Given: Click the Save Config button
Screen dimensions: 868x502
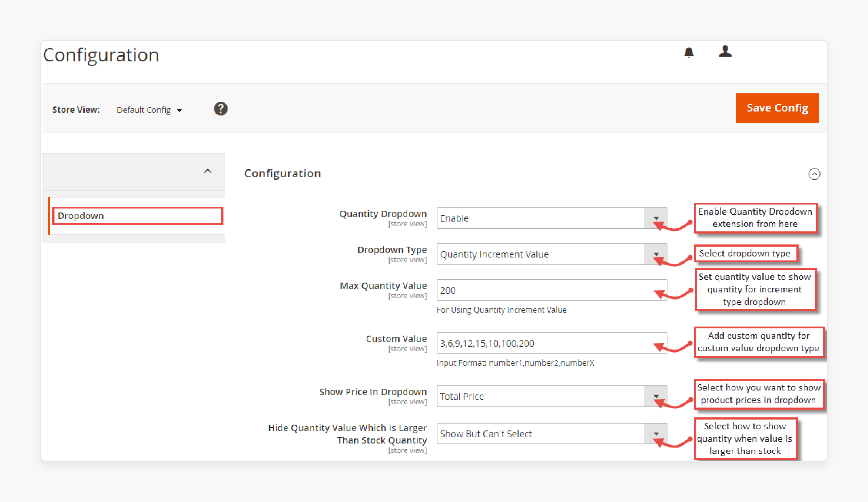Looking at the screenshot, I should [x=777, y=108].
